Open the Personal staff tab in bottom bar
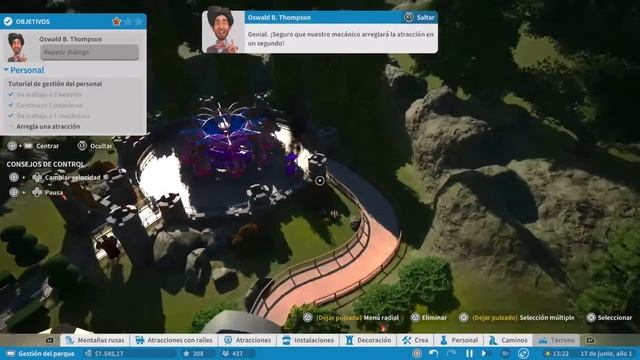Screen dimensions: 640x360 pos(459,340)
